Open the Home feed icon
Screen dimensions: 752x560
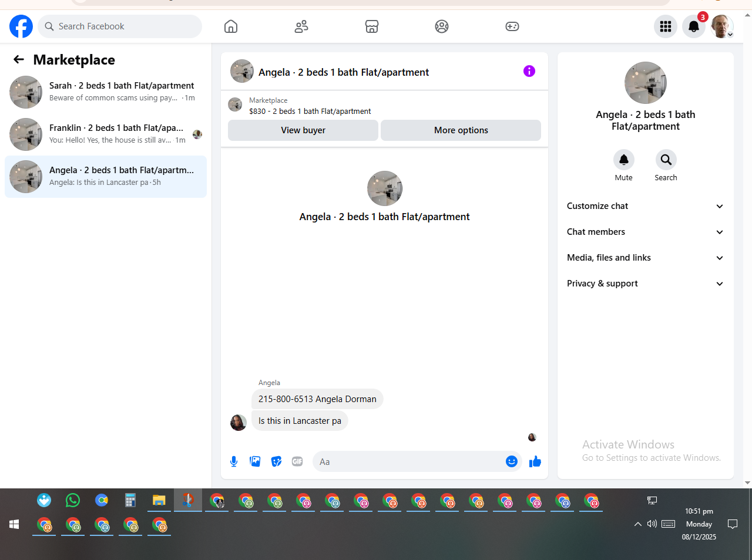point(231,26)
